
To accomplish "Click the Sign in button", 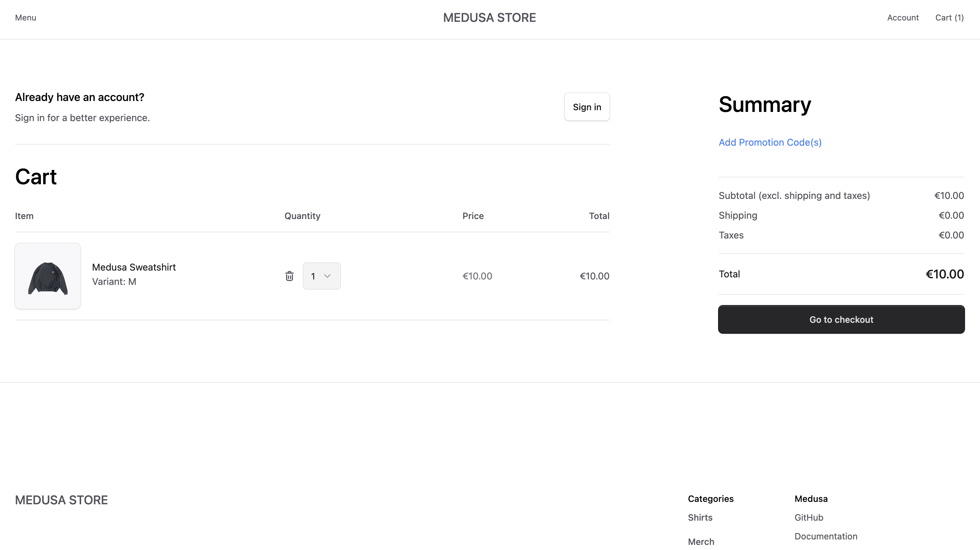I will (586, 107).
